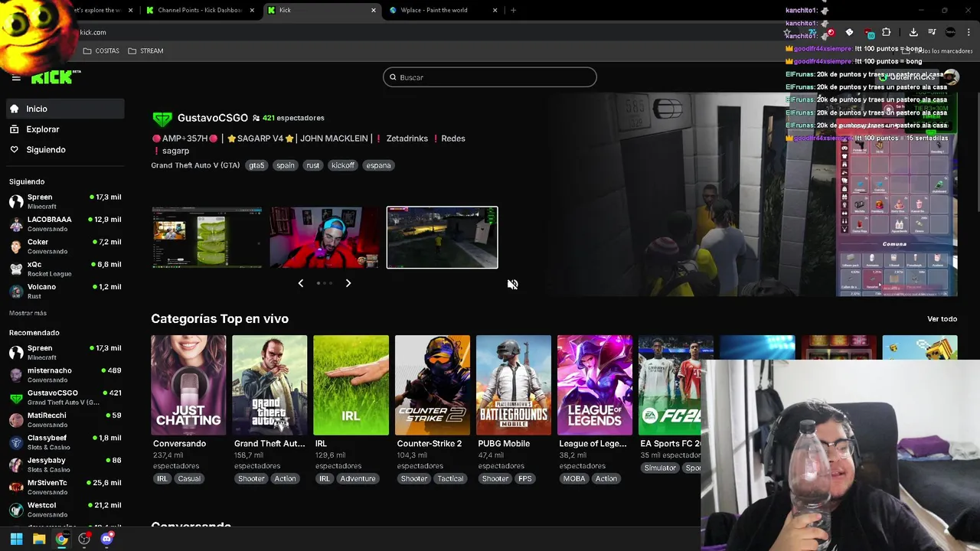
Task: Open Volcano channel in sidebar
Action: coord(65,291)
